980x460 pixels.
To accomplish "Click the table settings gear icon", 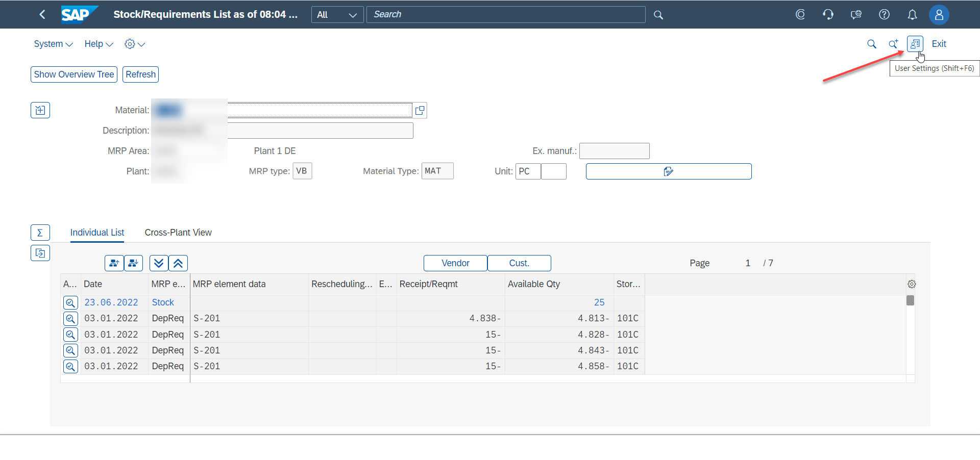I will pos(912,284).
